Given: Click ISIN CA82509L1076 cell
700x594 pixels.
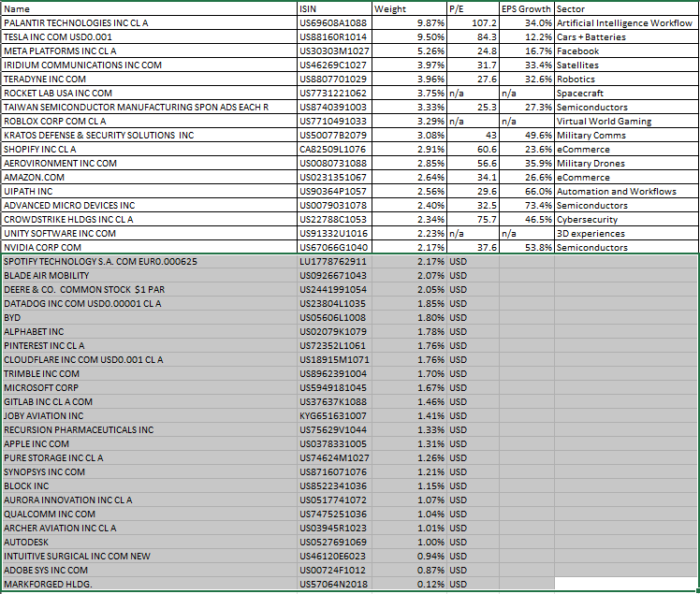Looking at the screenshot, I should (334, 149).
